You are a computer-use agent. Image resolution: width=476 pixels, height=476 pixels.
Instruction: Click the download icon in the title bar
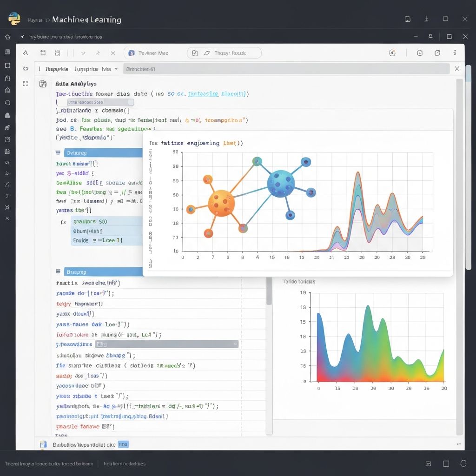pyautogui.click(x=426, y=19)
